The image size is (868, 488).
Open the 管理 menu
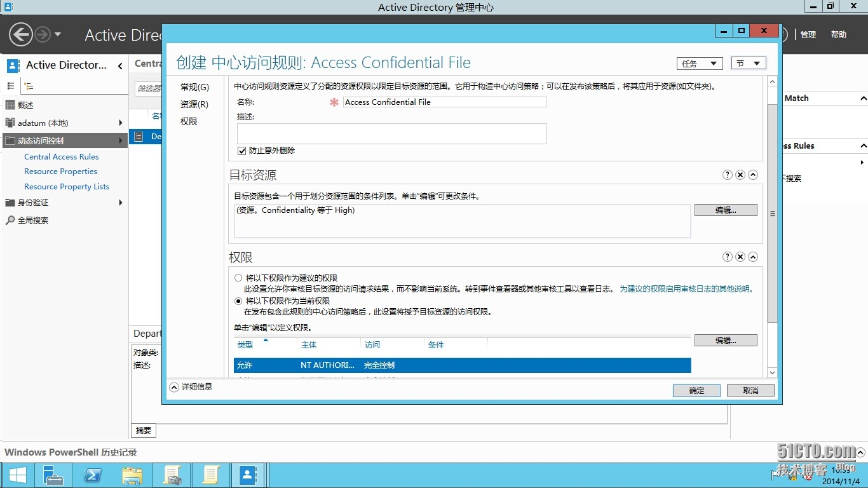808,35
